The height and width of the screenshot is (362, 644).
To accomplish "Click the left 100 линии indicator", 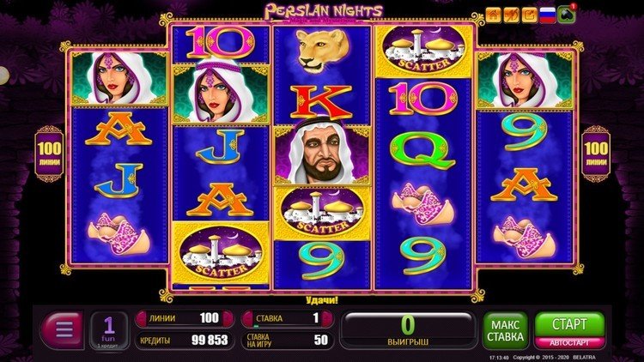I will click(49, 154).
